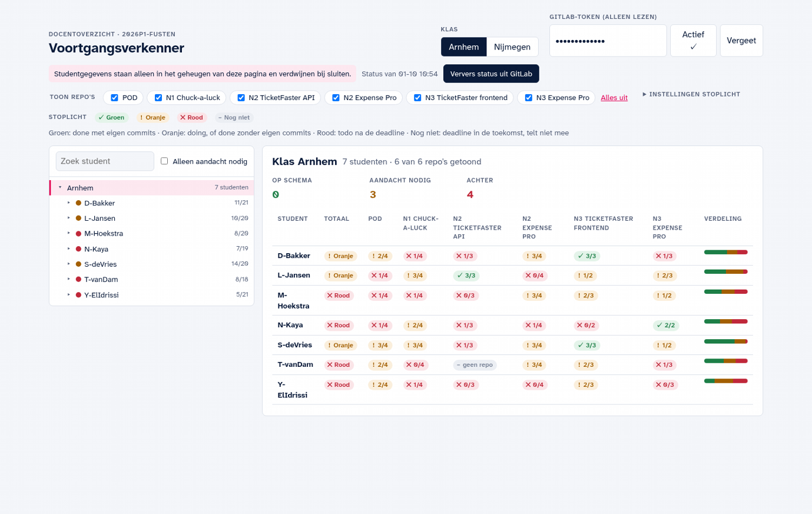This screenshot has width=812, height=514.
Task: Expand D-Bakker in the student tree
Action: point(69,203)
